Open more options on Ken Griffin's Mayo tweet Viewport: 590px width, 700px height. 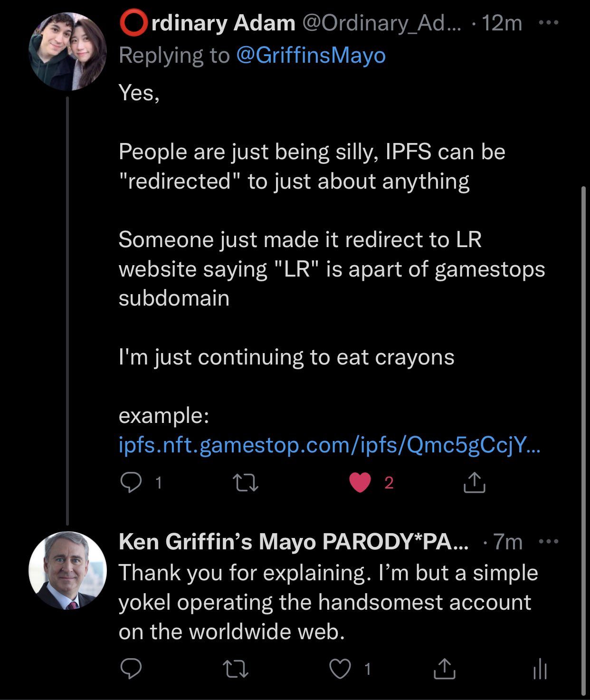click(x=549, y=541)
